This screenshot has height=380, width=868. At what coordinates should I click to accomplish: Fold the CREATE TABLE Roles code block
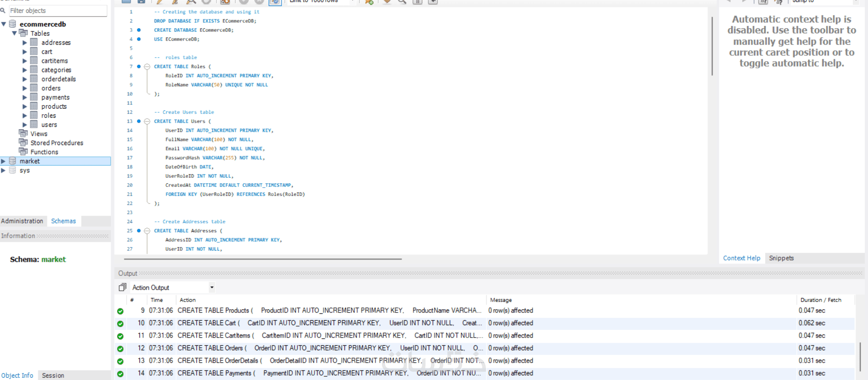pyautogui.click(x=147, y=67)
